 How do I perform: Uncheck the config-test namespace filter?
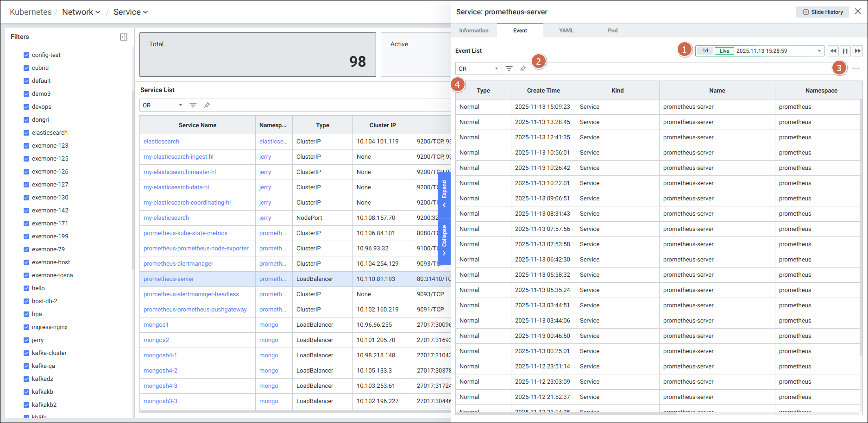click(26, 55)
